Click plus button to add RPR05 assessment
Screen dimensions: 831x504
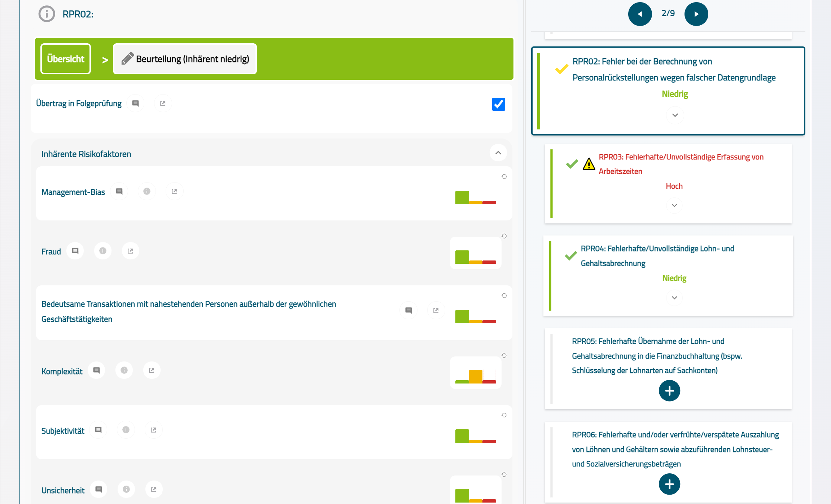669,391
